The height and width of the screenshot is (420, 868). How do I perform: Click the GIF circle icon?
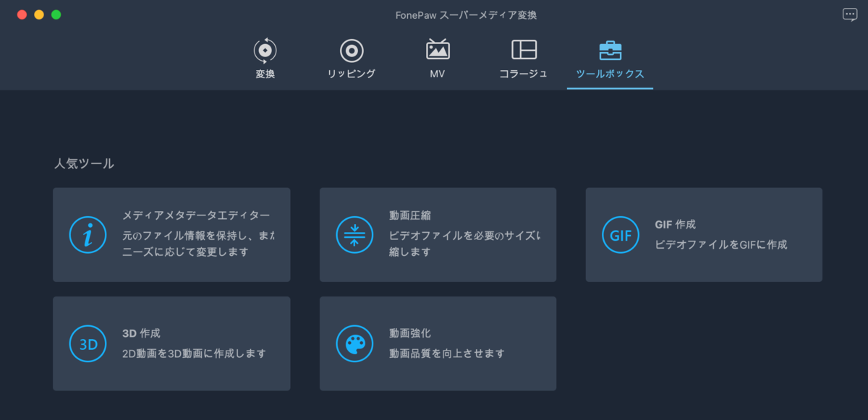tap(621, 235)
